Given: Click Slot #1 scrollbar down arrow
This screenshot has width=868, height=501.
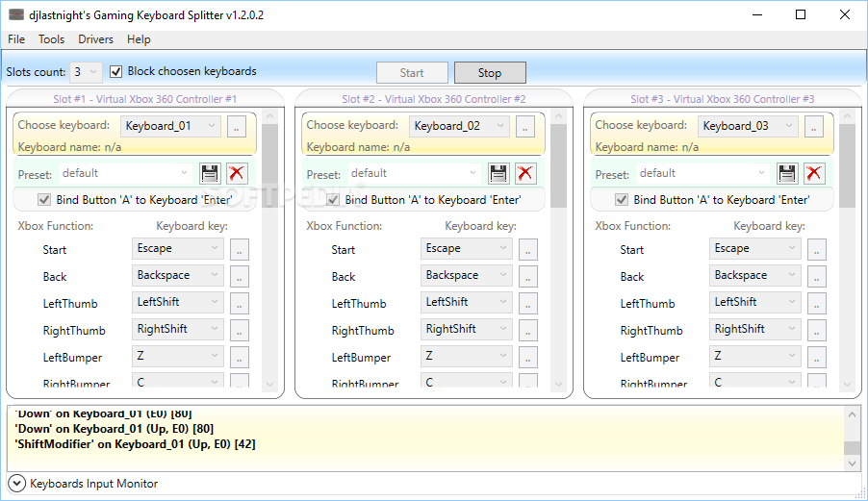Looking at the screenshot, I should (x=269, y=384).
